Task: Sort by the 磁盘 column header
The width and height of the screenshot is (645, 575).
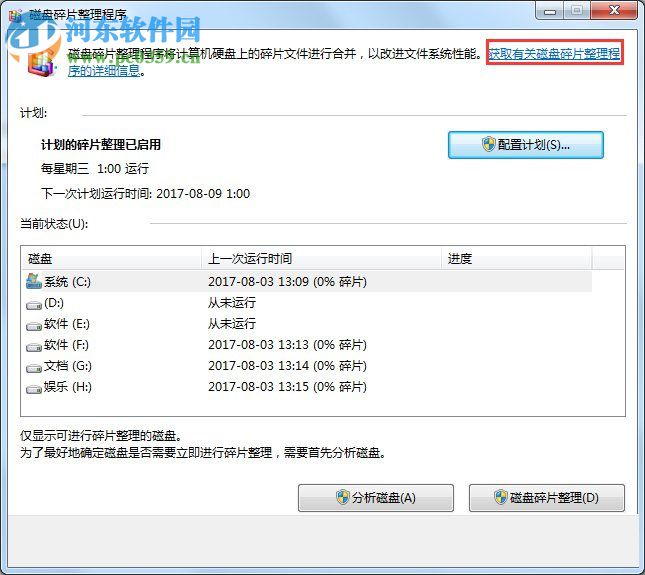Action: (x=111, y=258)
